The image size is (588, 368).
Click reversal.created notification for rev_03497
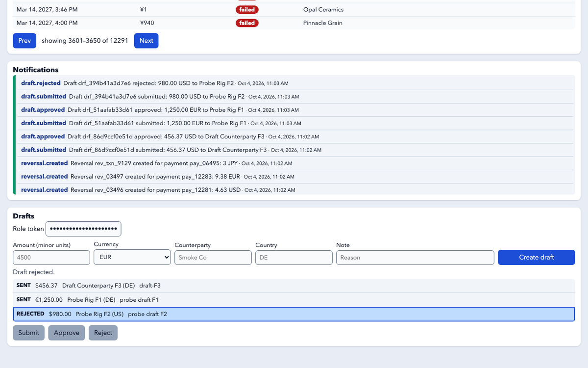click(295, 176)
